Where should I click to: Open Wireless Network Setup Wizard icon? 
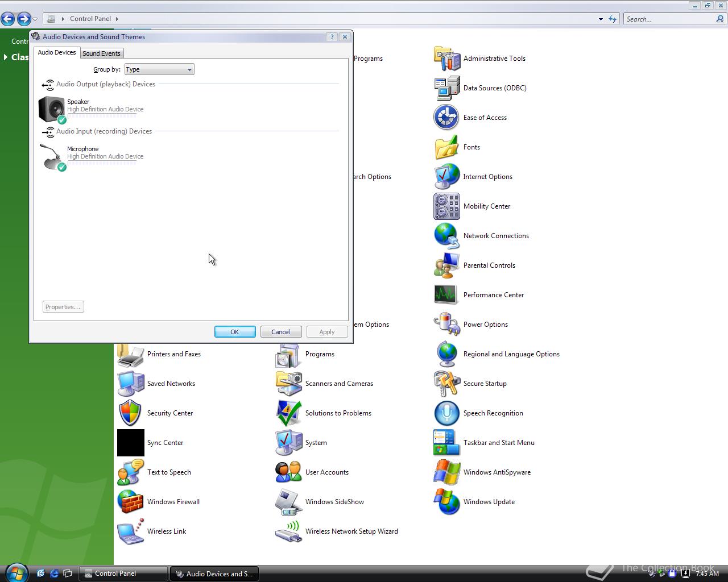click(288, 531)
